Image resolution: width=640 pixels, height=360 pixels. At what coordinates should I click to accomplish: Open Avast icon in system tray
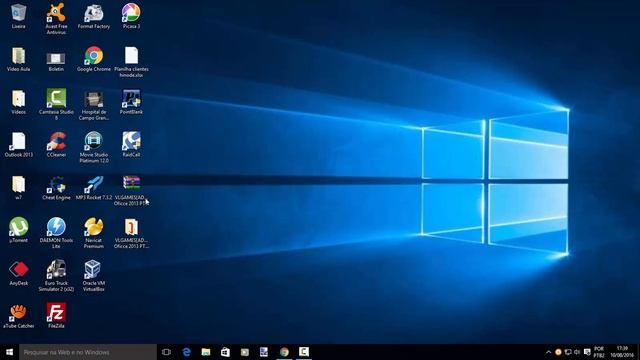point(558,352)
